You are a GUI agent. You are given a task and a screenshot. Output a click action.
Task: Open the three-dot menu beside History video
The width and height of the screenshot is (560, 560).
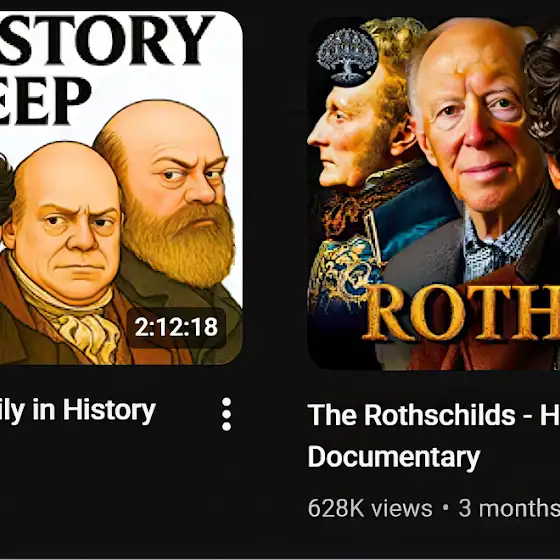click(x=226, y=414)
